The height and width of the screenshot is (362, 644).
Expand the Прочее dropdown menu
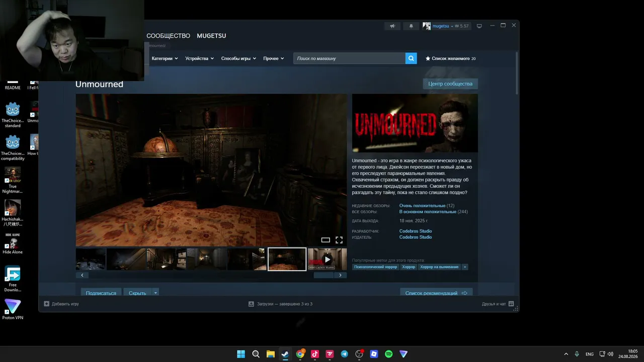click(274, 58)
